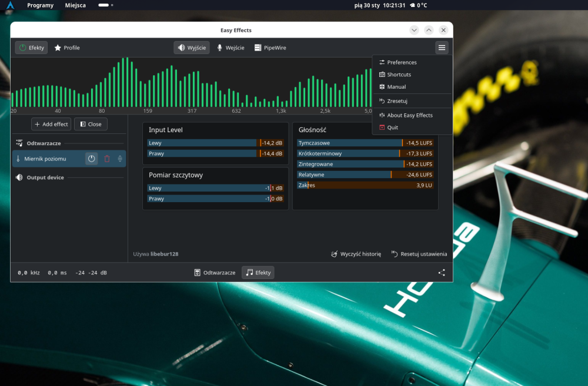Click Resetuj ustawienia button

[x=419, y=254]
